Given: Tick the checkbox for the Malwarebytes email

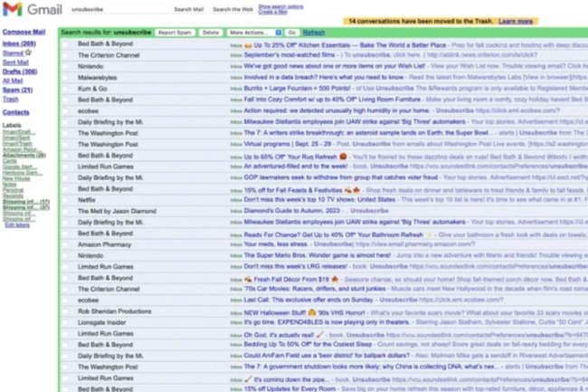Looking at the screenshot, I should coord(66,78).
